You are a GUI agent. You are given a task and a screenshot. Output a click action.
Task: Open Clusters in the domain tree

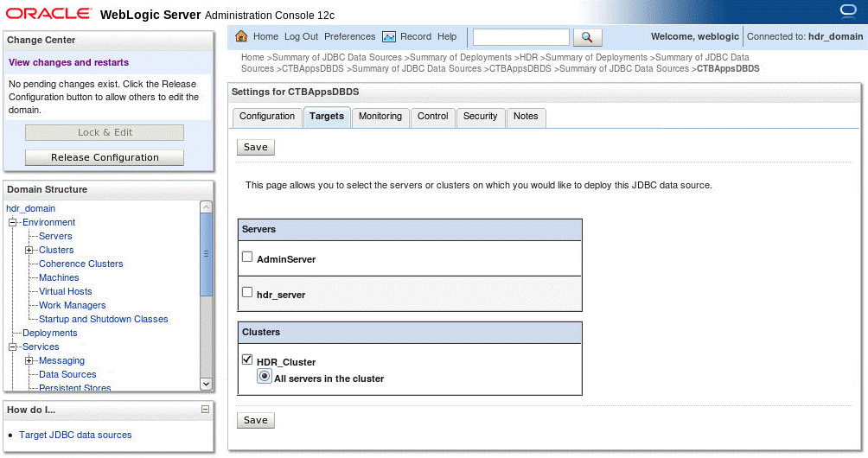56,250
